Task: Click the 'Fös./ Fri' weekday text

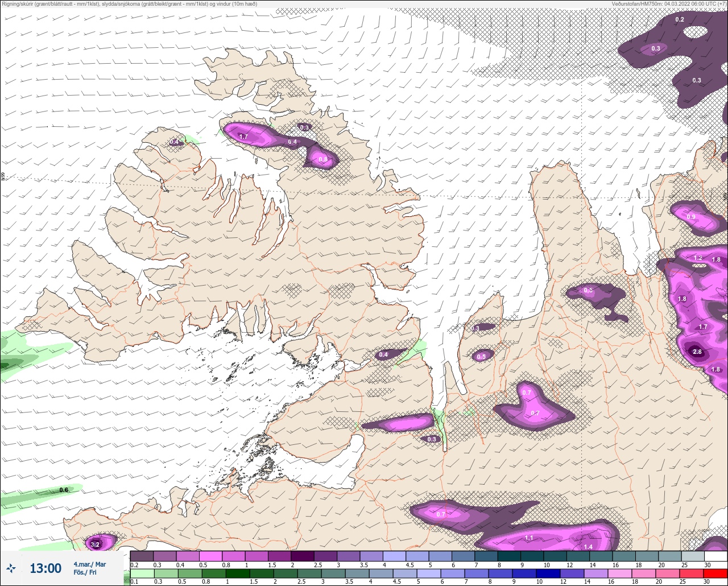Action: (x=85, y=573)
